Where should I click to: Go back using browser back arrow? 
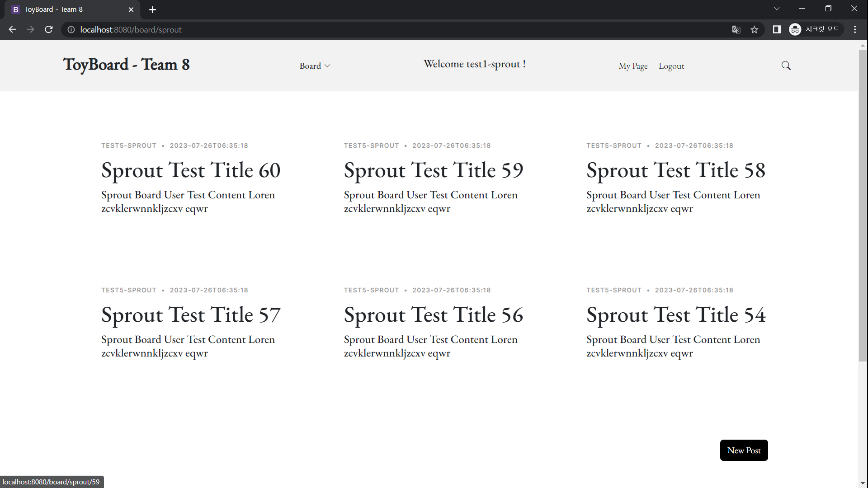click(12, 29)
